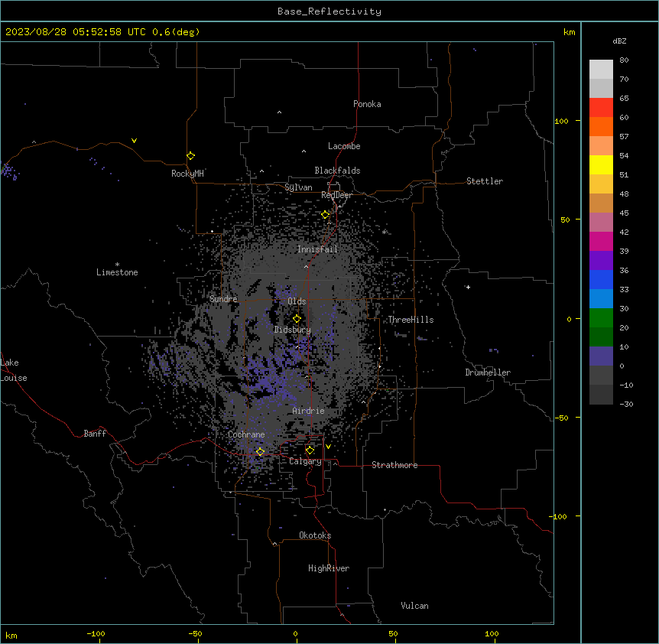Click the Ponoka city label

[x=367, y=104]
